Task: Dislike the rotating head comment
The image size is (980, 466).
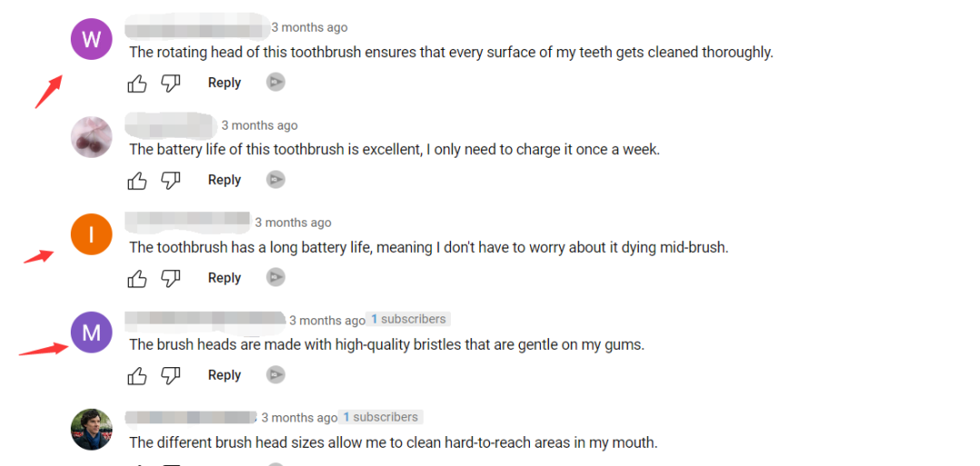Action: 171,83
